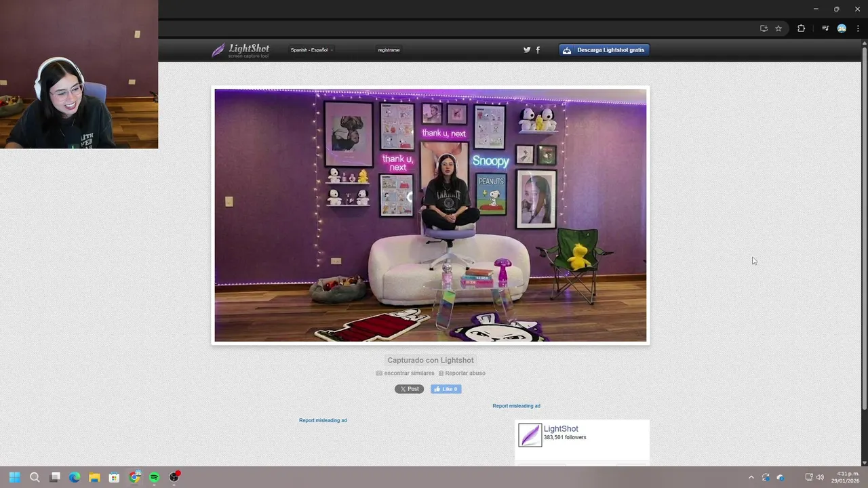Expand the system tray hidden icons chevron

coord(751,477)
